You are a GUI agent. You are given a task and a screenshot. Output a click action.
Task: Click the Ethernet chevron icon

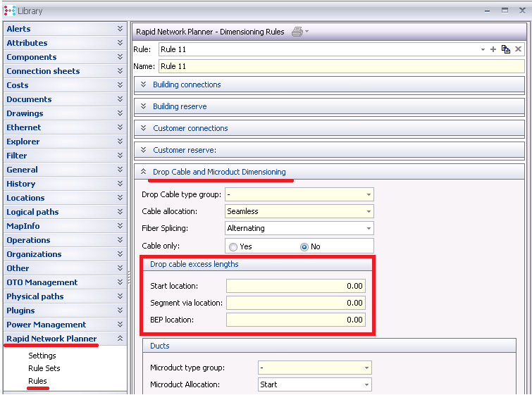(x=120, y=127)
